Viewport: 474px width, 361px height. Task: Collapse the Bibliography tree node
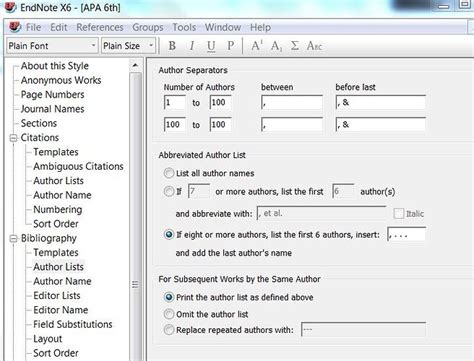[x=13, y=238]
